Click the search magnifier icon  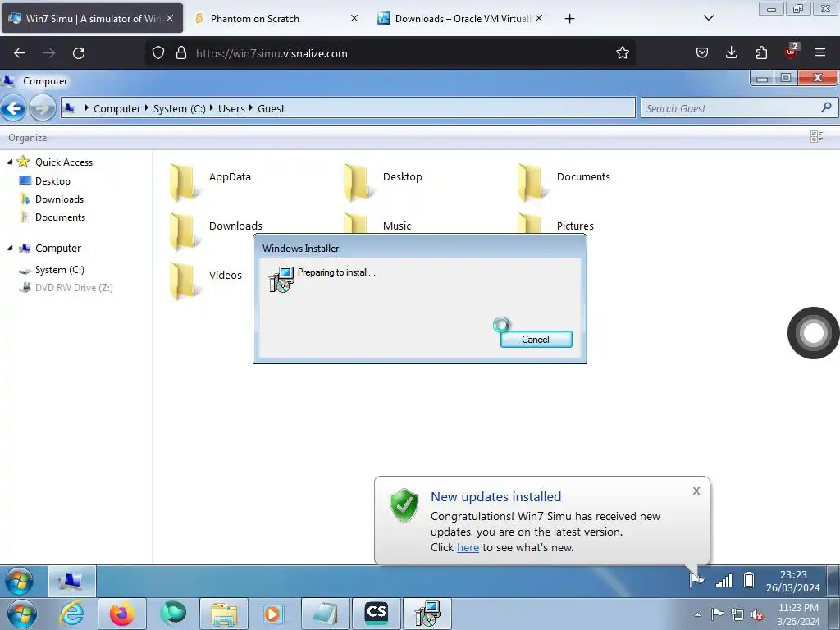(826, 107)
